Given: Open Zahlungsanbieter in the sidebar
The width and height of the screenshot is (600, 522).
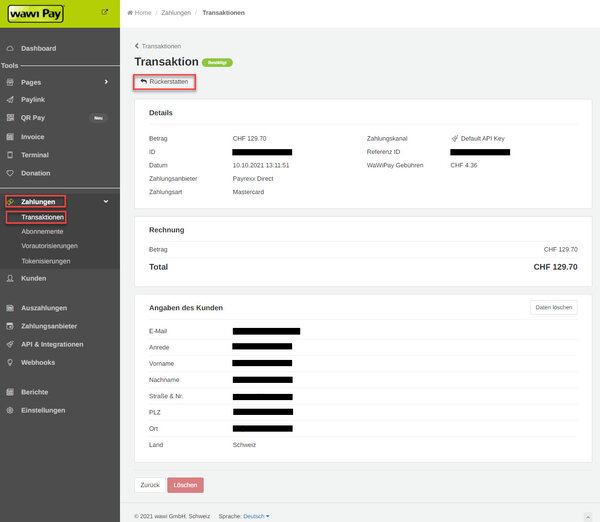Looking at the screenshot, I should pyautogui.click(x=49, y=326).
